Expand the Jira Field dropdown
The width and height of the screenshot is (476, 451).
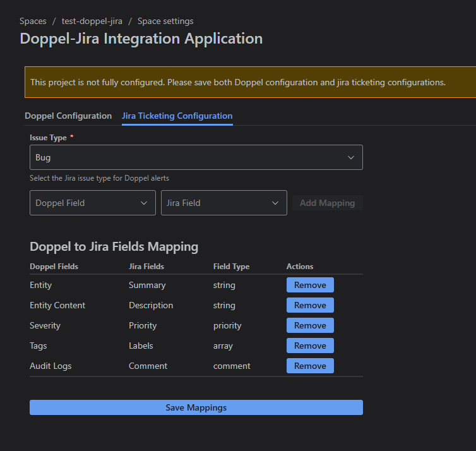coord(223,203)
